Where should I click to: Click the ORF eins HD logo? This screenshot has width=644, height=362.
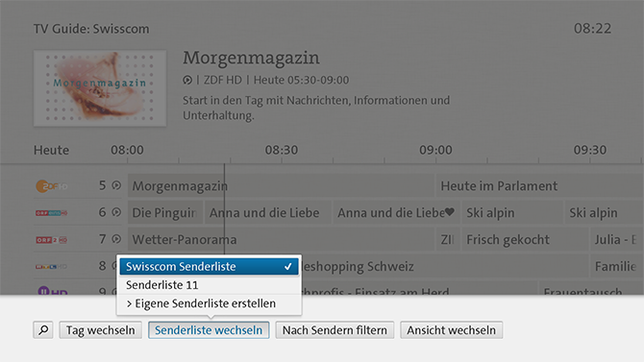51,212
